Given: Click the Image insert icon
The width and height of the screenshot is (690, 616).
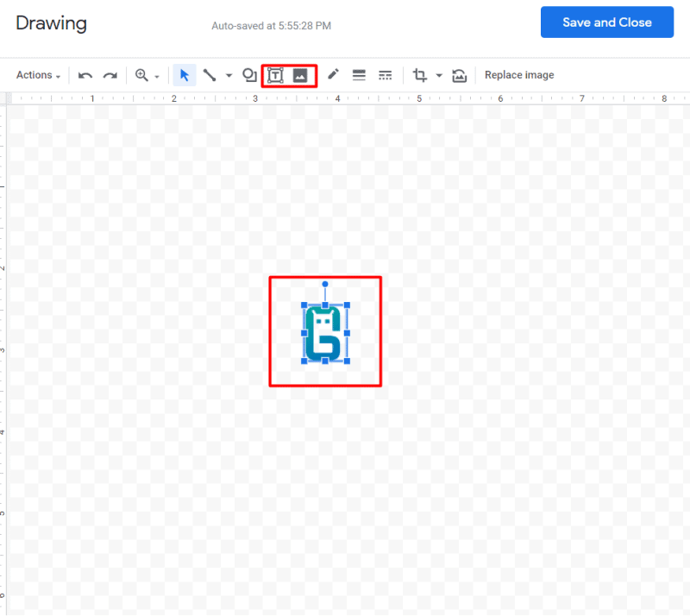Looking at the screenshot, I should [x=300, y=76].
